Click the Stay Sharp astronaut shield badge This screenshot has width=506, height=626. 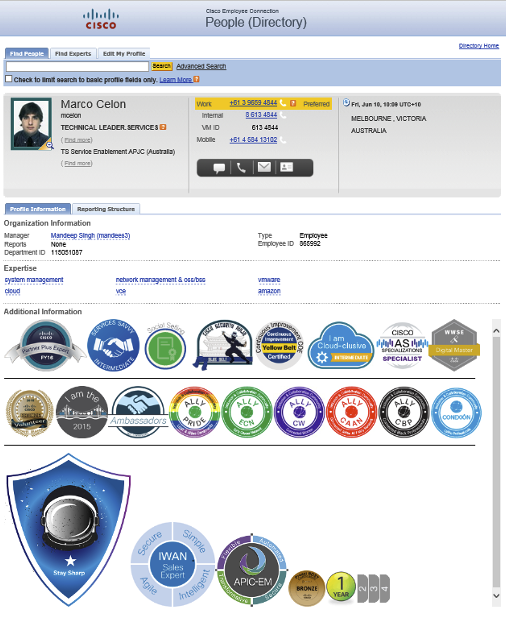click(x=69, y=529)
